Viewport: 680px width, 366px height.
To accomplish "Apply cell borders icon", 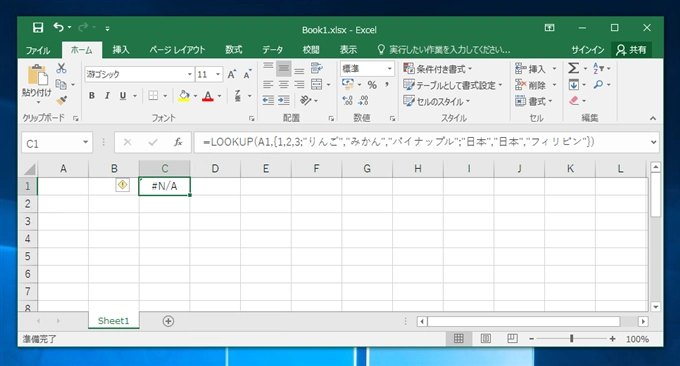I will coord(153,95).
